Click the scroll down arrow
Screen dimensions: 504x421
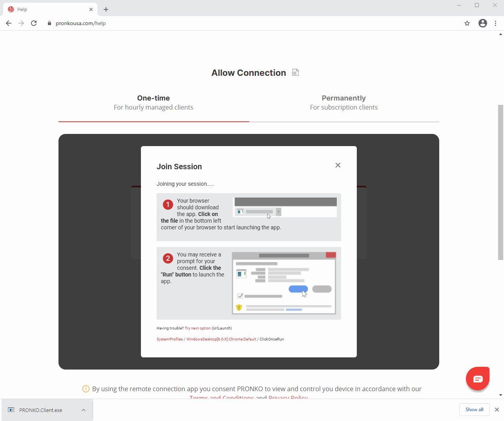click(500, 395)
